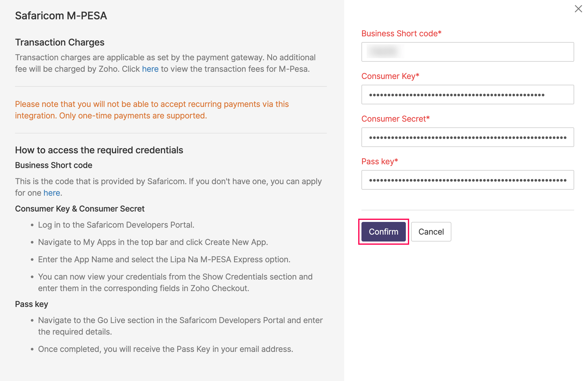Click the Consumer Key masked password field
The width and height of the screenshot is (588, 381).
tap(468, 95)
